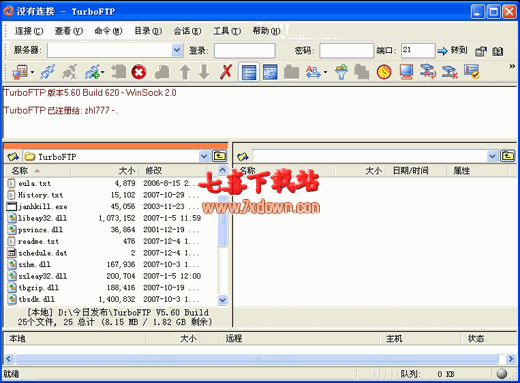This screenshot has width=520, height=383.
Task: Open the 工具(T) menu
Action: 227,31
